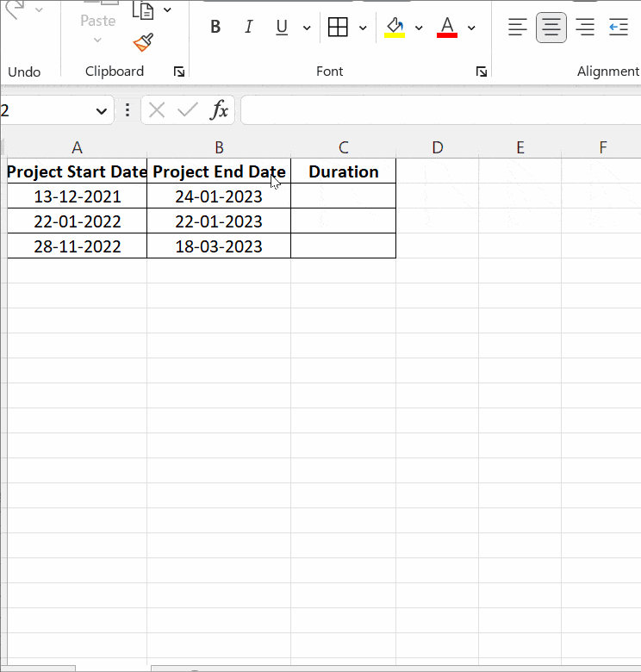Open the Clipboard pane launcher
Image resolution: width=641 pixels, height=672 pixels.
[178, 72]
